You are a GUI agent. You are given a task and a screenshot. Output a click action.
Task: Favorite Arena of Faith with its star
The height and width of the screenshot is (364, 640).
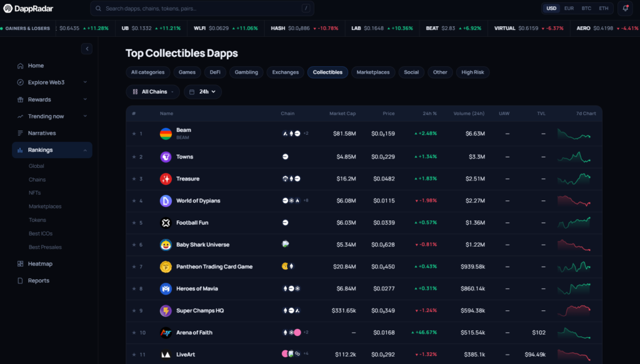pyautogui.click(x=134, y=333)
